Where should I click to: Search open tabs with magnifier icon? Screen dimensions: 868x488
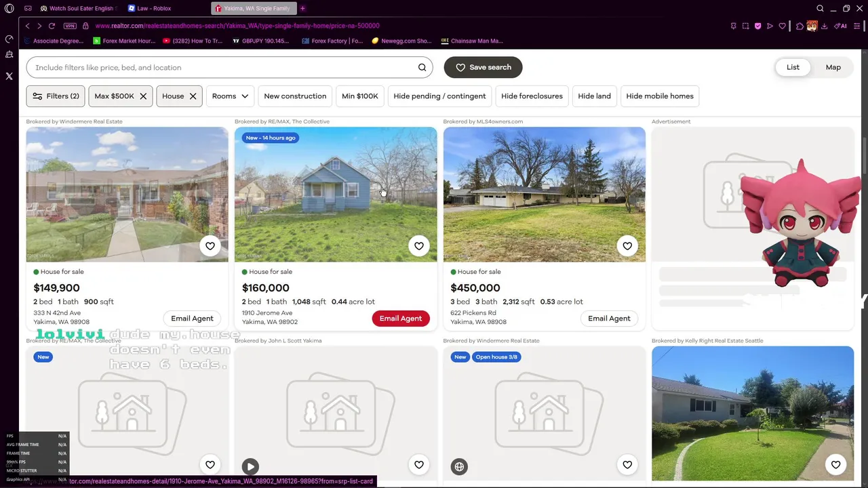click(820, 9)
